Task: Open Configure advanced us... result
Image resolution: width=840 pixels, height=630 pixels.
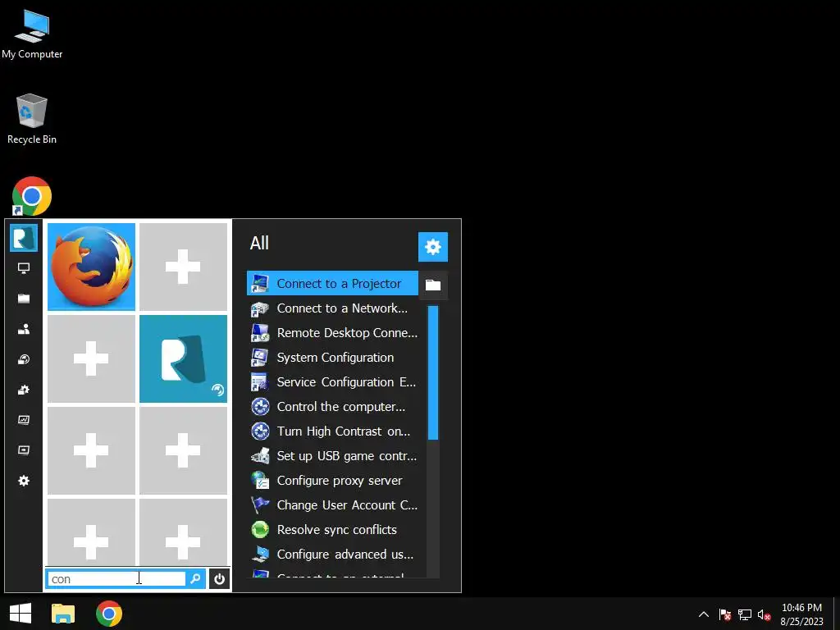Action: coord(332,555)
